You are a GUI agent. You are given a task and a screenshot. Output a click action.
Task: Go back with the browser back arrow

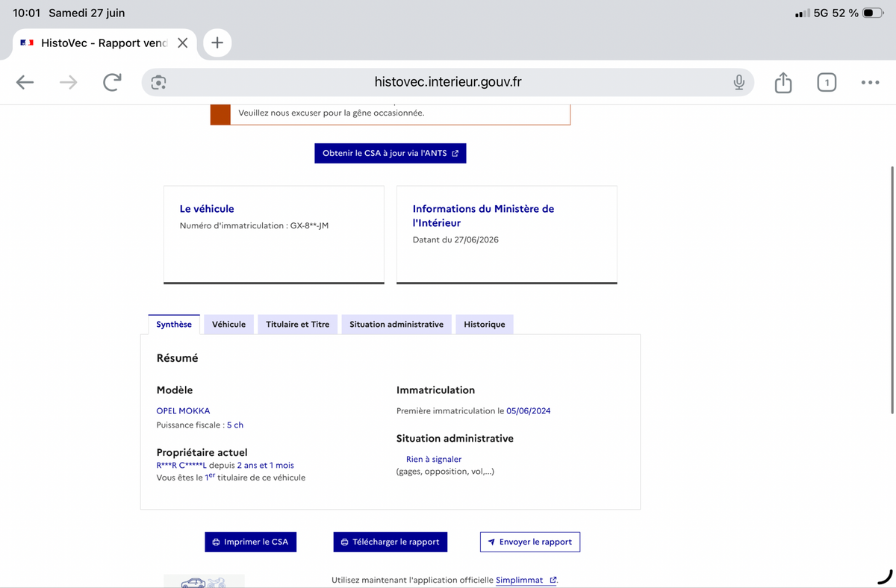[x=25, y=82]
